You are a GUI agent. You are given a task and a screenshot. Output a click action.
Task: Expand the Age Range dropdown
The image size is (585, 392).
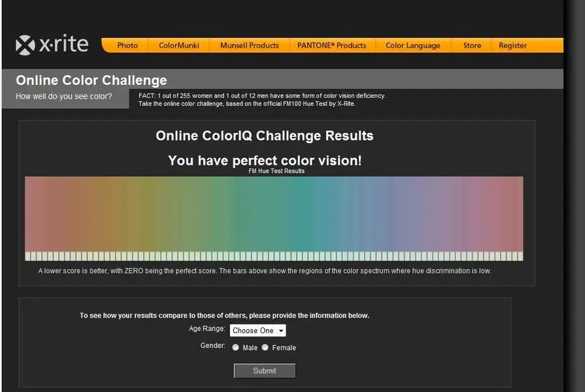pos(258,331)
